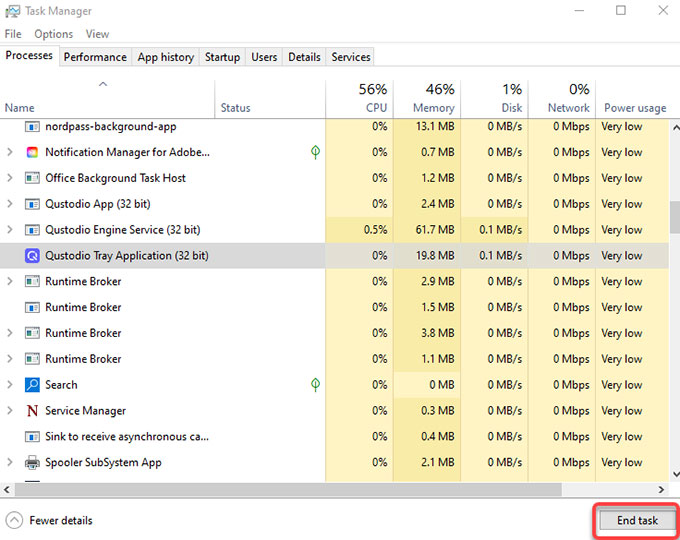This screenshot has height=540, width=680.
Task: Click the horizontal scrollbar right arrow
Action: pyautogui.click(x=661, y=490)
